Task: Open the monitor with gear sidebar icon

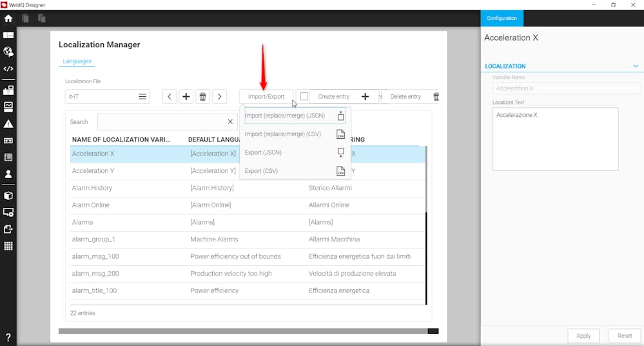Action: (8, 212)
